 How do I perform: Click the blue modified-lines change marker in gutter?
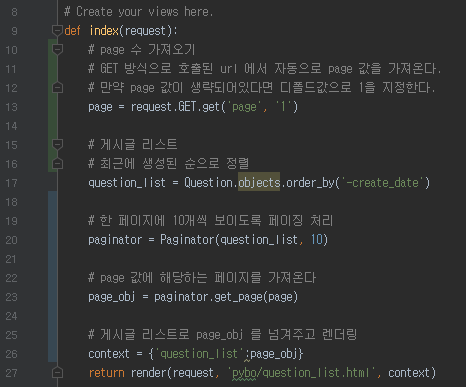point(52,277)
